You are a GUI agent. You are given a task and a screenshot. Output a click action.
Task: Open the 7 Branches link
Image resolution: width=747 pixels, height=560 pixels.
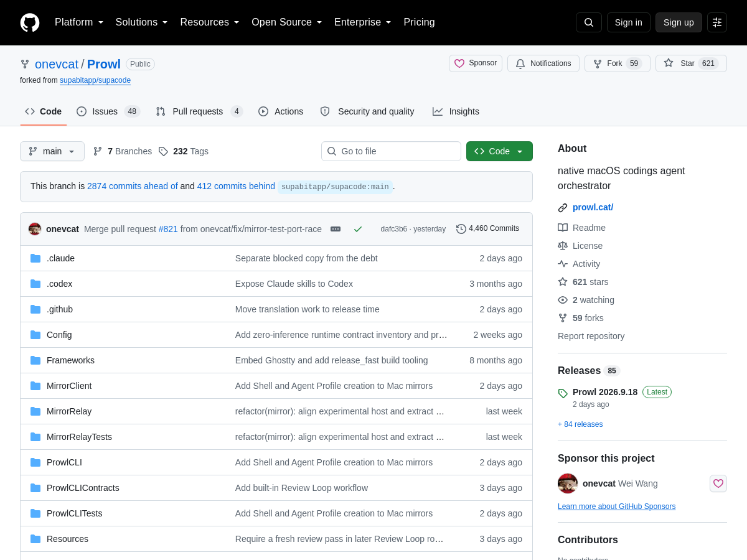click(123, 151)
